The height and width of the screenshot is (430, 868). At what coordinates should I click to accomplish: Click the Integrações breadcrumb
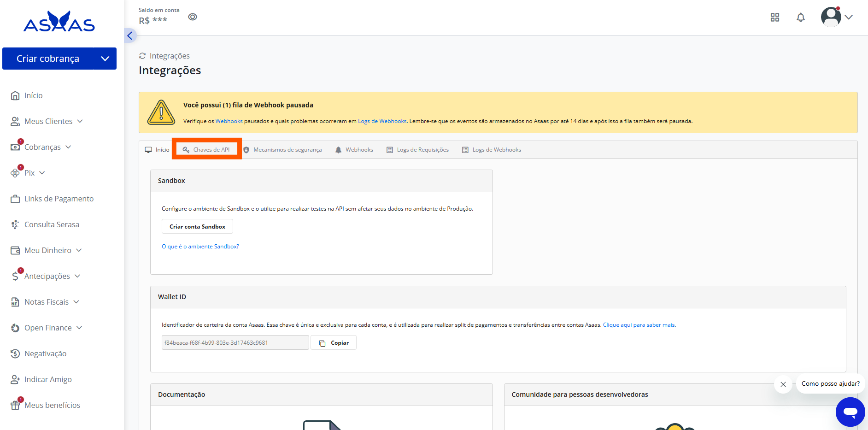170,56
